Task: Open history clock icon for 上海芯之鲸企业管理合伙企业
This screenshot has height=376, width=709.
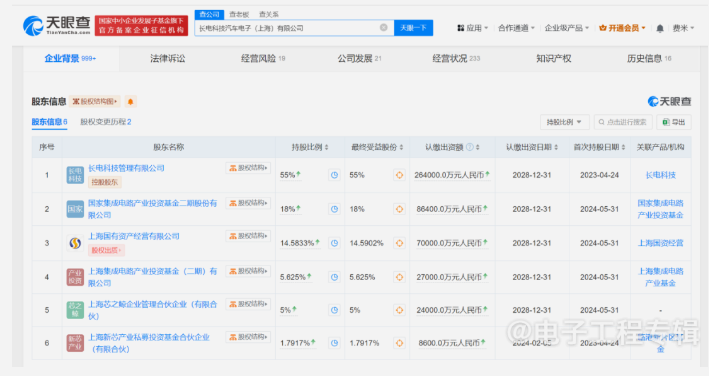Action: pos(334,310)
